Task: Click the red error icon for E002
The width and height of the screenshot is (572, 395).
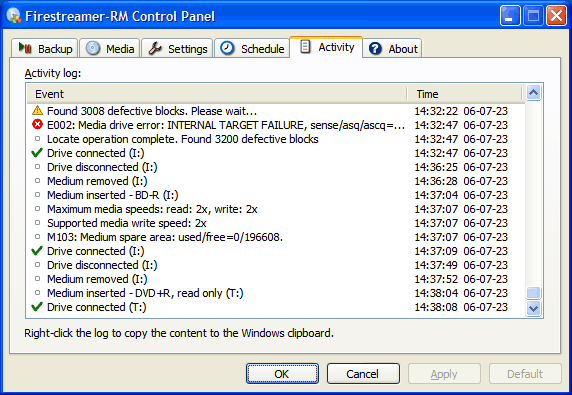Action: pyautogui.click(x=37, y=125)
